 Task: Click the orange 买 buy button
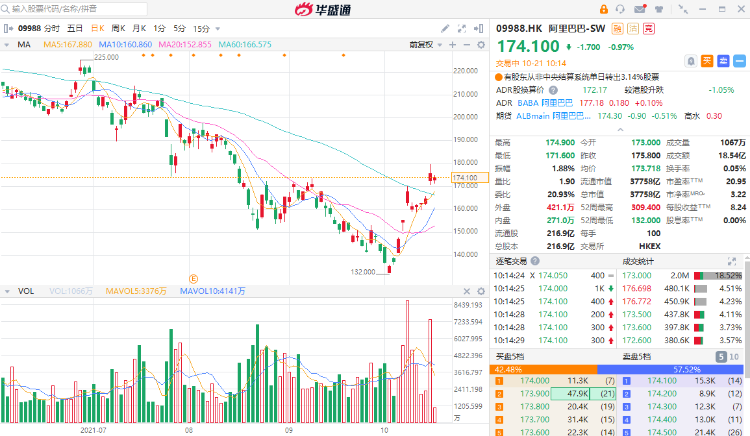click(x=707, y=61)
